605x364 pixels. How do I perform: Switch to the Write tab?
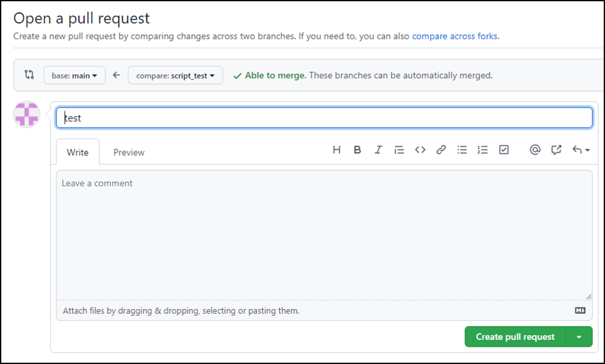click(x=77, y=152)
